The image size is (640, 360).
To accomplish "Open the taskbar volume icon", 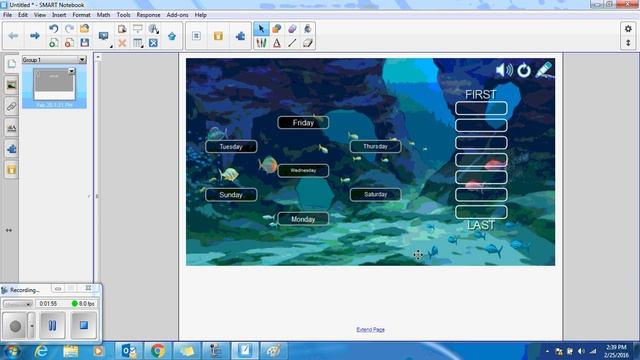I will 581,351.
